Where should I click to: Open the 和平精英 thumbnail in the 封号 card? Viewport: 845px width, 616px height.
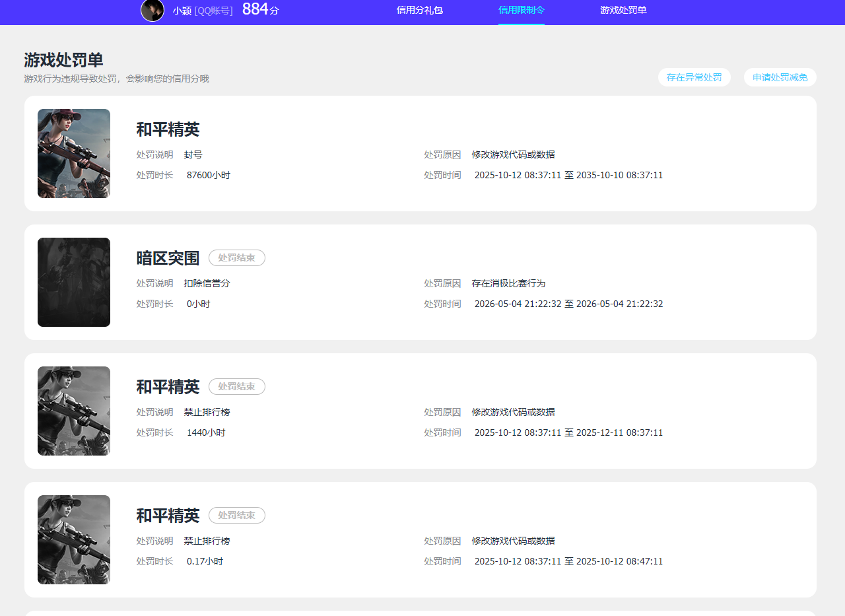(x=74, y=153)
